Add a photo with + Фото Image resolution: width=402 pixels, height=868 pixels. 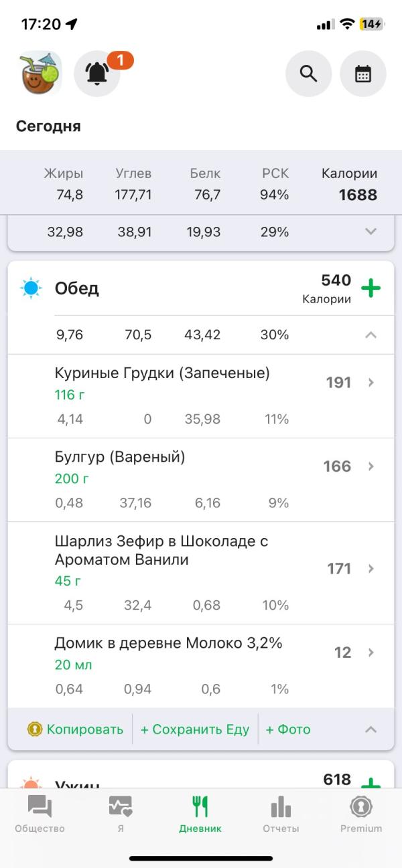288,729
